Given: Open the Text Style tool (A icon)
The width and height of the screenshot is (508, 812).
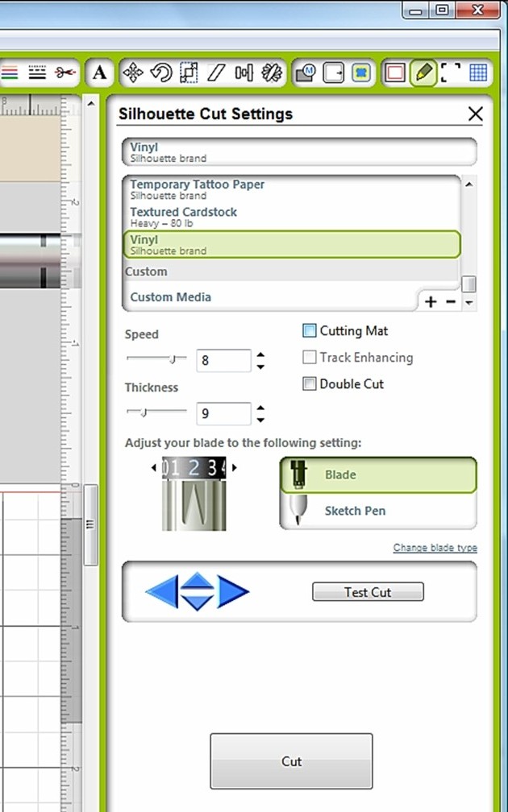Looking at the screenshot, I should [x=100, y=72].
